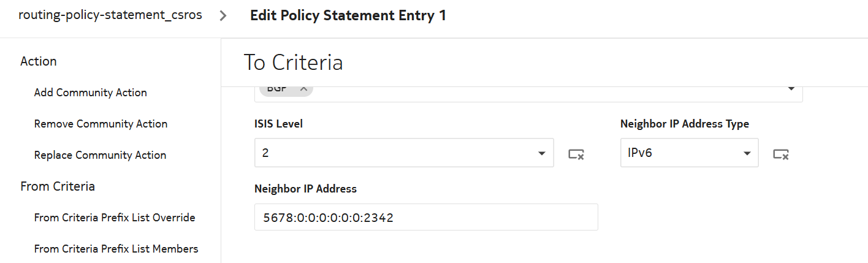Click the To Criteria section heading
The image size is (868, 263).
[x=293, y=62]
